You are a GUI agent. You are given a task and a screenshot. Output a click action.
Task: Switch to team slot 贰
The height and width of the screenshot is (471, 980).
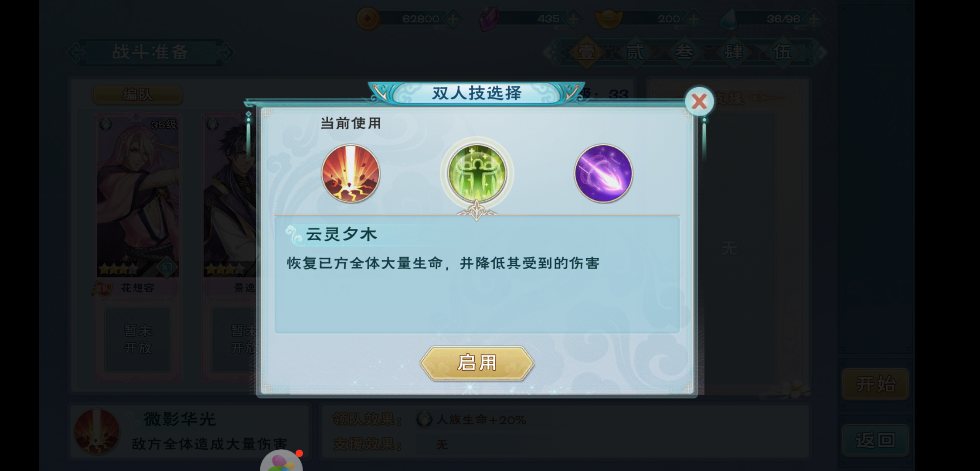(635, 52)
